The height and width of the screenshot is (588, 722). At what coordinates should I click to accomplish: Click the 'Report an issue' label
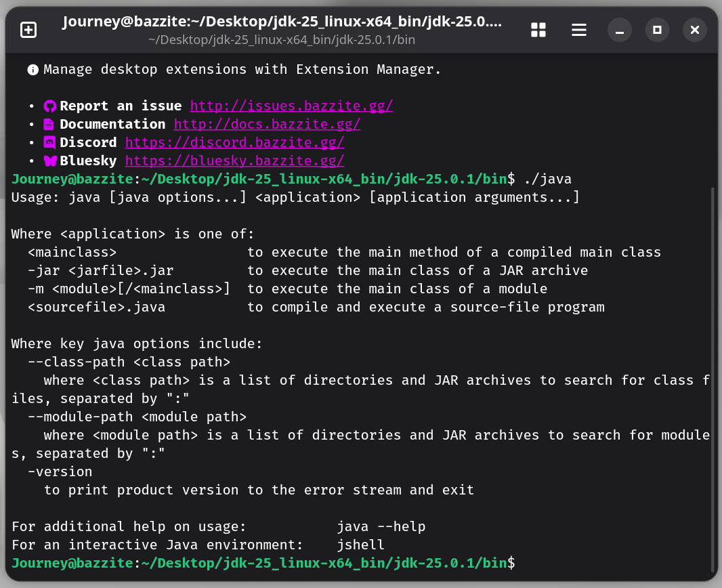[121, 106]
